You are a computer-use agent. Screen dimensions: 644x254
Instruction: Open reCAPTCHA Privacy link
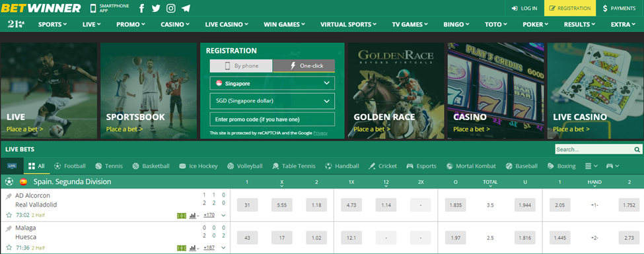320,133
